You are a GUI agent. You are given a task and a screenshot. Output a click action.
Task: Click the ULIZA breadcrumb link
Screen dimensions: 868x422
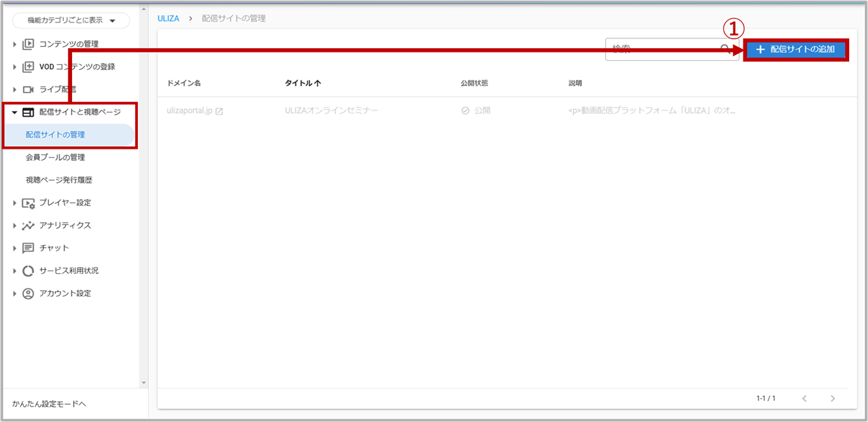(x=169, y=18)
